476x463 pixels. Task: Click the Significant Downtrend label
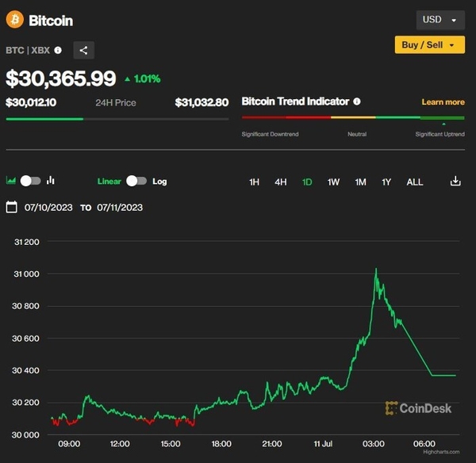click(x=270, y=134)
